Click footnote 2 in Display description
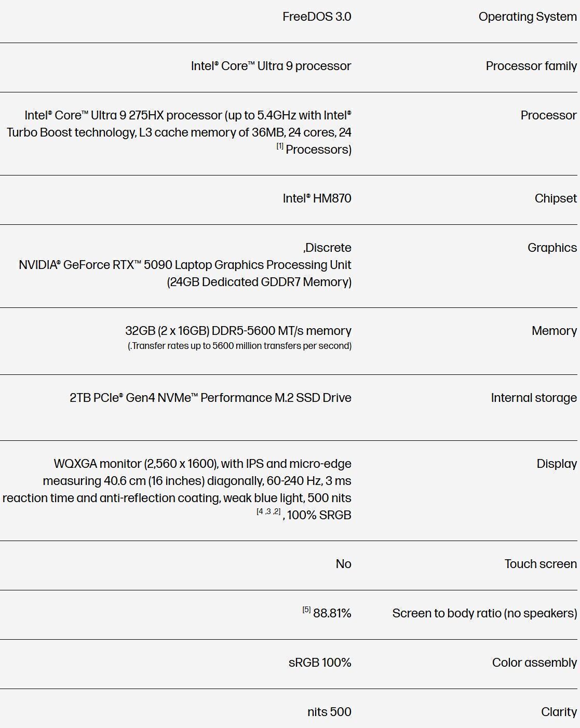The height and width of the screenshot is (728, 580). click(x=277, y=511)
